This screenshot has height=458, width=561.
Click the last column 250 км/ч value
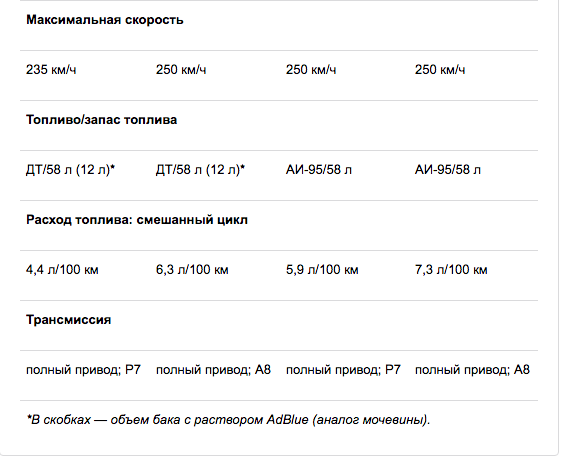click(x=440, y=69)
